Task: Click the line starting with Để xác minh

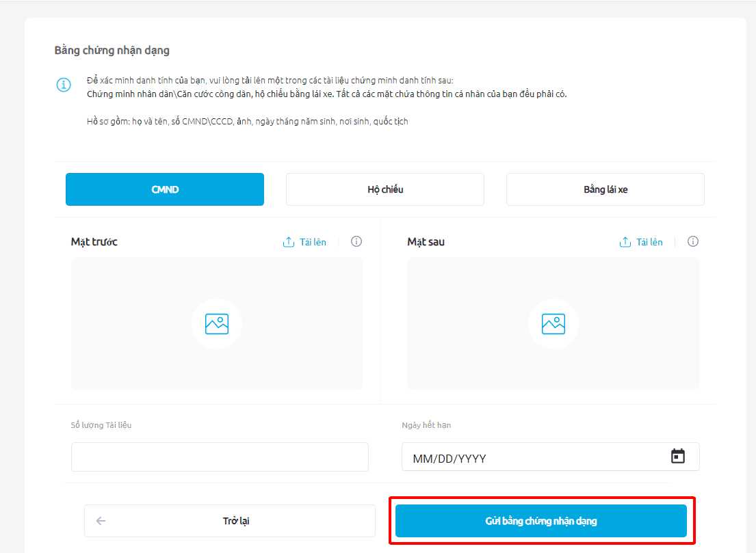Action: [270, 81]
